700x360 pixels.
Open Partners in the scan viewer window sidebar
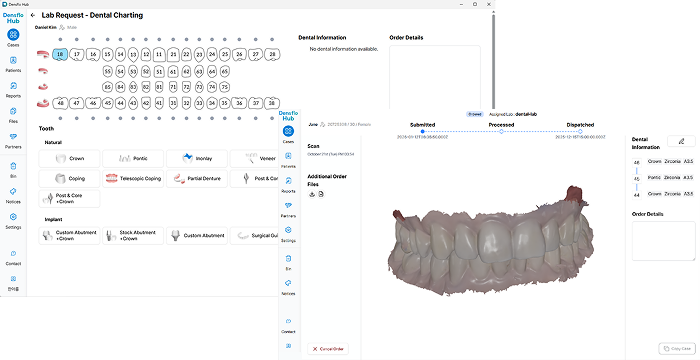point(288,209)
